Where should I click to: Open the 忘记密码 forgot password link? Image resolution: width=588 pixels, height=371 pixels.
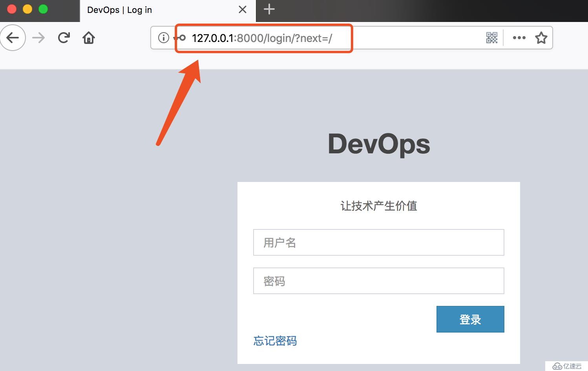pyautogui.click(x=275, y=341)
